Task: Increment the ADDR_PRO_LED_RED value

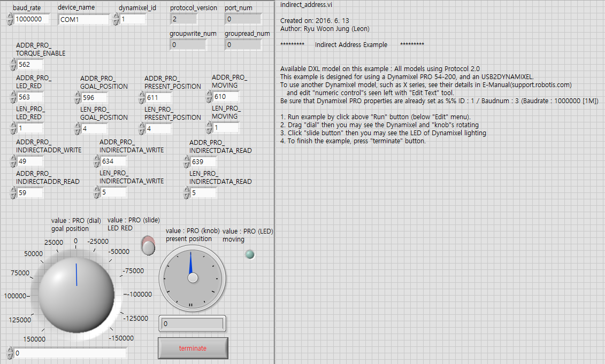Action: [x=13, y=94]
